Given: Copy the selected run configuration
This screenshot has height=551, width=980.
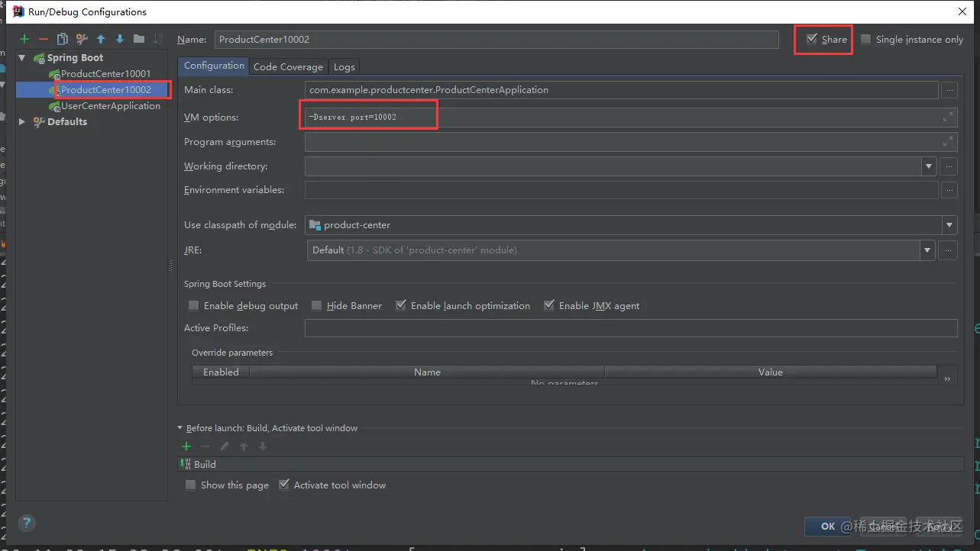Looking at the screenshot, I should [x=63, y=39].
